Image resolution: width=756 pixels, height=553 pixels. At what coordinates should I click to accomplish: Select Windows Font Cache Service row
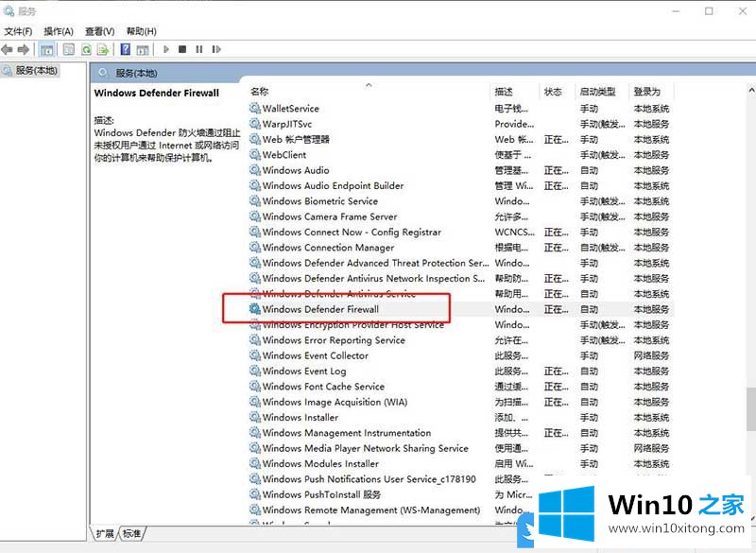pyautogui.click(x=460, y=387)
